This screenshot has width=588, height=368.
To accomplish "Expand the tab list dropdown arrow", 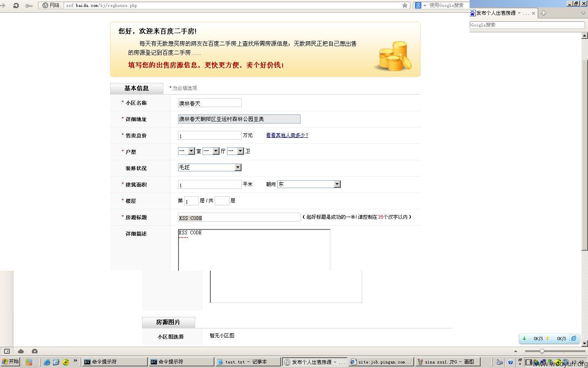I will [x=583, y=13].
